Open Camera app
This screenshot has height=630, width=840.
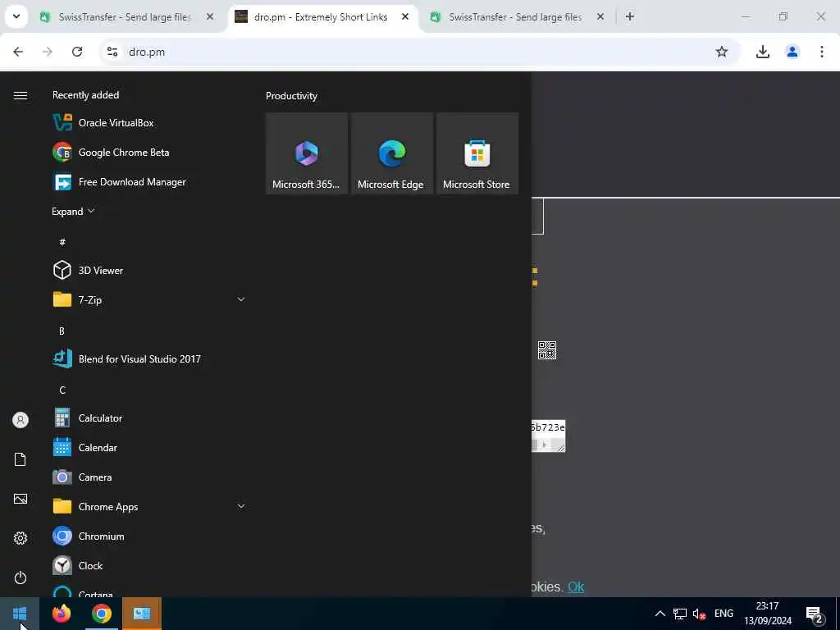tap(149, 477)
